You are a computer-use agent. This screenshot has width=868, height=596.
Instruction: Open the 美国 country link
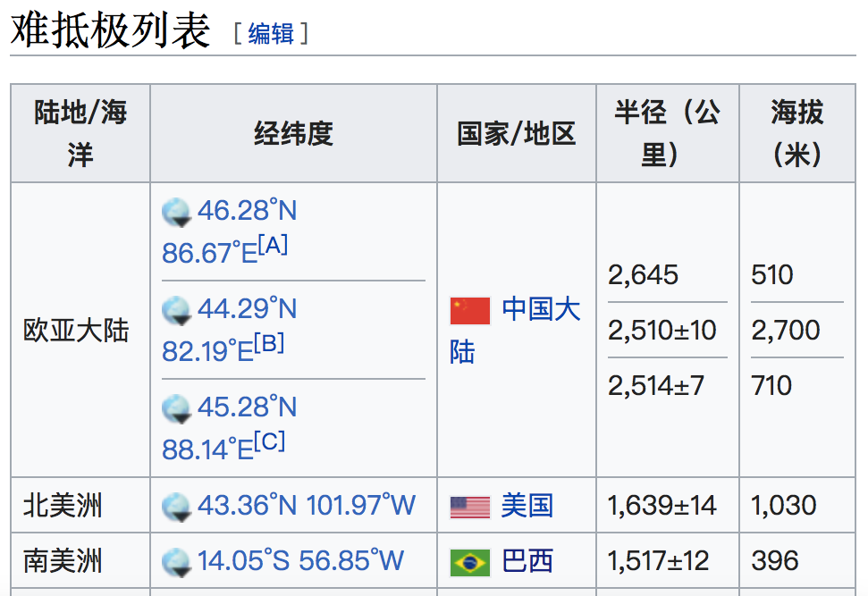(527, 506)
